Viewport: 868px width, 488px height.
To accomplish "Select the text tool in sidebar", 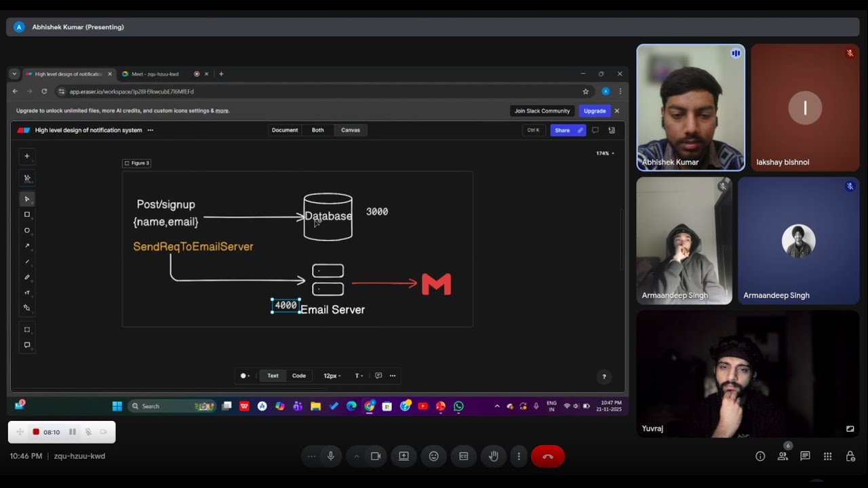I will 27,293.
